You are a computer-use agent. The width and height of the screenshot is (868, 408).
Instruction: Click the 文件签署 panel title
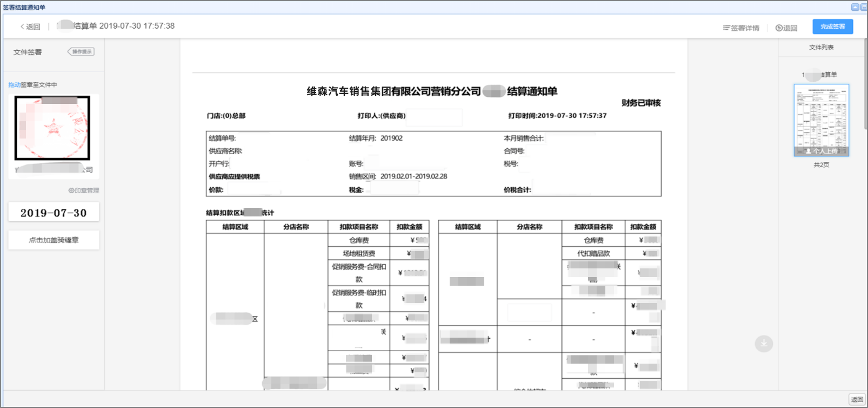point(28,52)
